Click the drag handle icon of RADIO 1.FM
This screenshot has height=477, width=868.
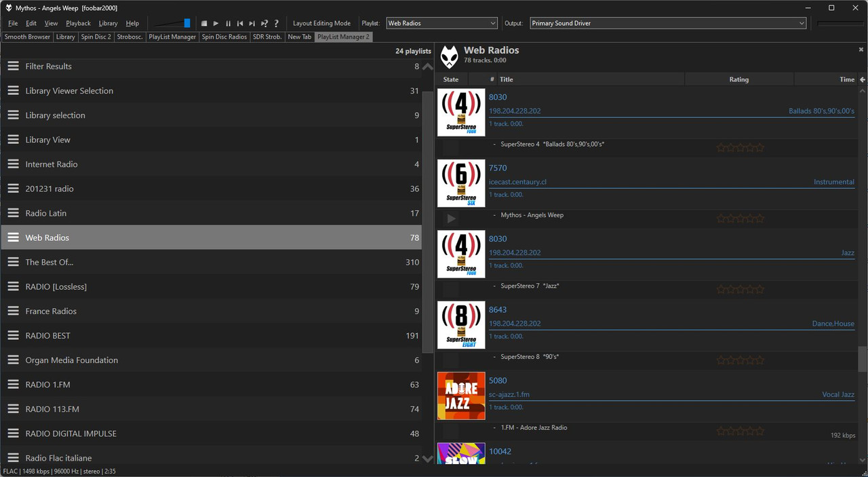tap(13, 384)
